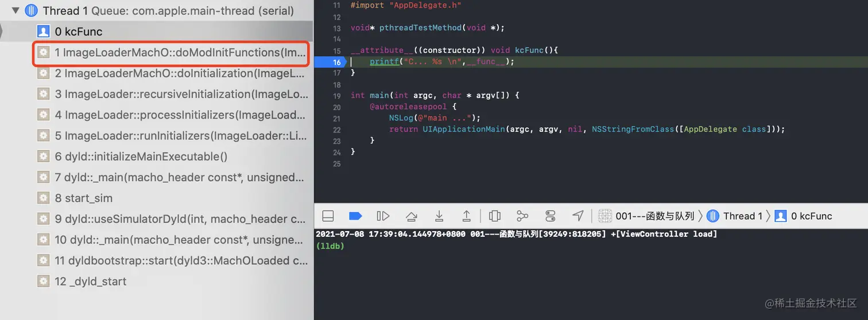Deactivate breakpoints with the blue tag icon
This screenshot has width=868, height=320.
tap(355, 216)
